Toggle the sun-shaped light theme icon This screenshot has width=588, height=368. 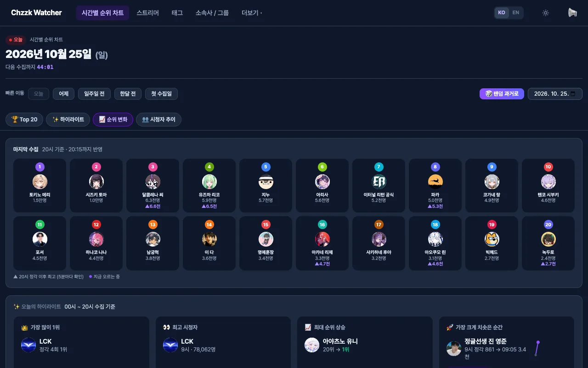[x=546, y=13]
